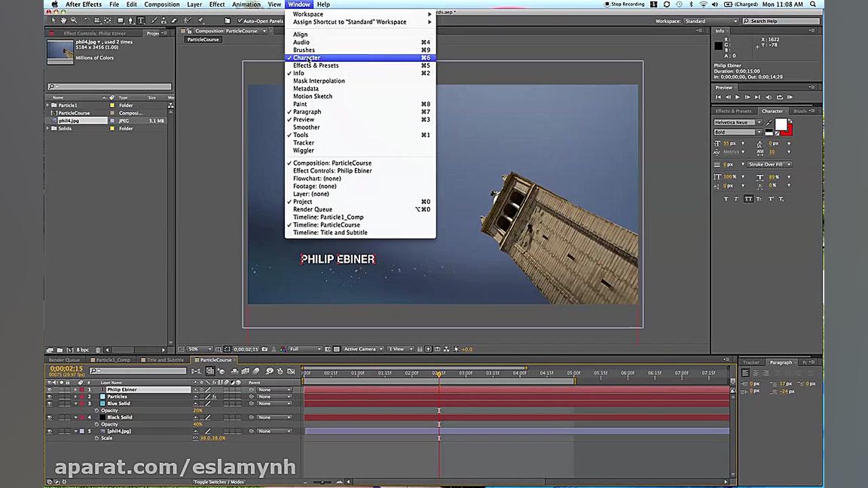Click the Toggle Switches / Modes button

pos(219,481)
